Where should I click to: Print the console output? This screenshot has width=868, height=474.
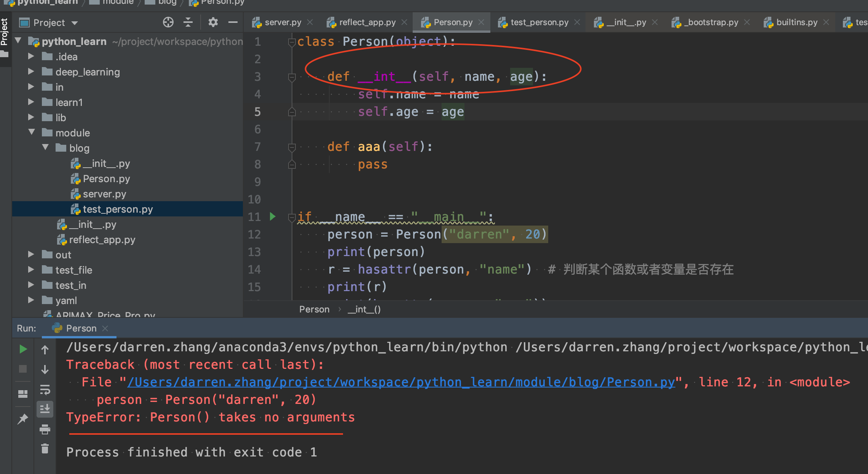[45, 429]
